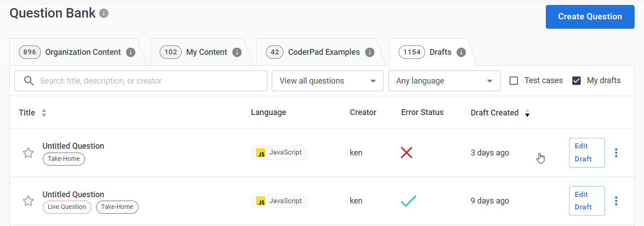This screenshot has height=226, width=644.
Task: Click info icon next to Question Bank heading
Action: click(x=104, y=13)
